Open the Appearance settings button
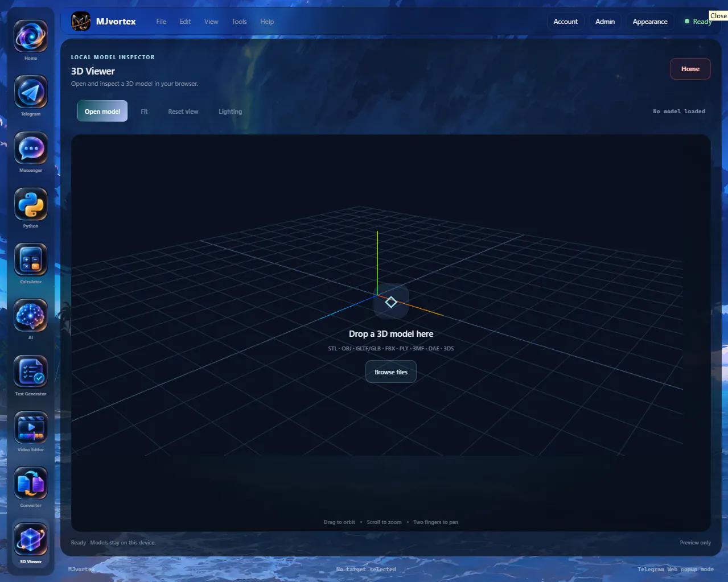The height and width of the screenshot is (582, 728). [x=650, y=22]
